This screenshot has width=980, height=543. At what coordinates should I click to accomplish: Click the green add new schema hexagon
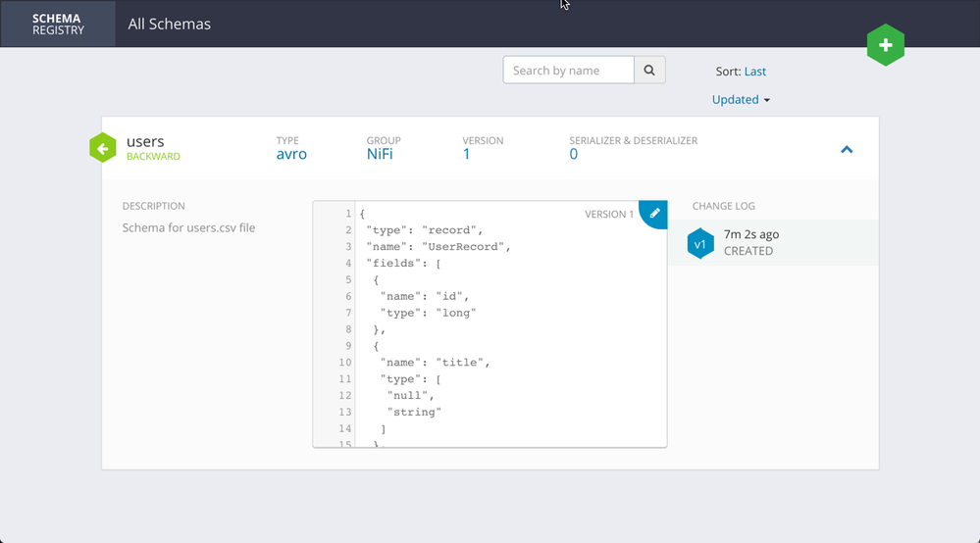tap(885, 45)
